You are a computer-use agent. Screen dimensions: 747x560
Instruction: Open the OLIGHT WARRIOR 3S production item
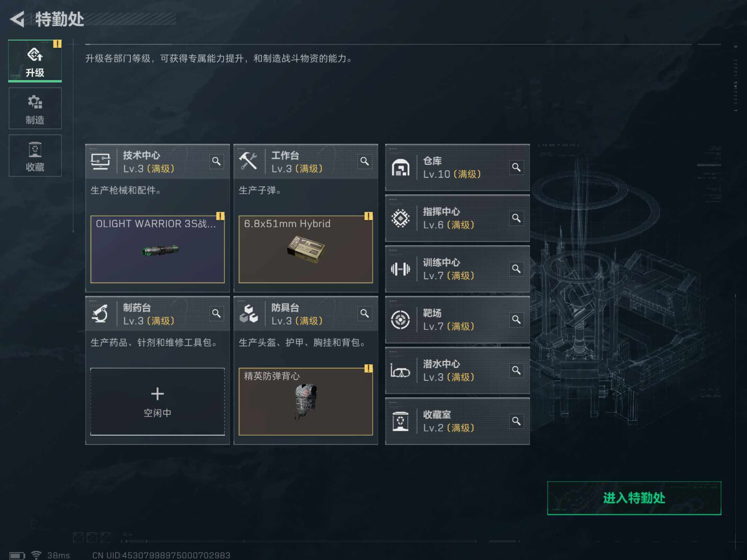point(157,249)
